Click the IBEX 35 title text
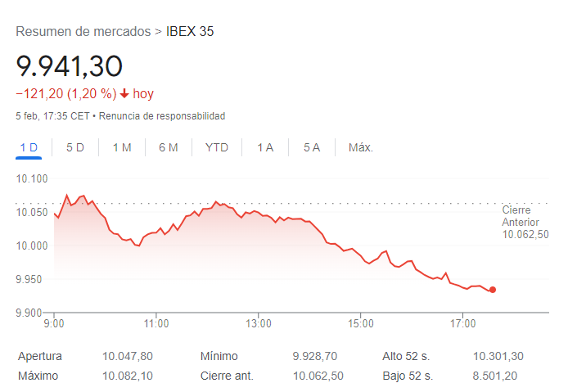The width and height of the screenshot is (568, 392). pyautogui.click(x=190, y=32)
